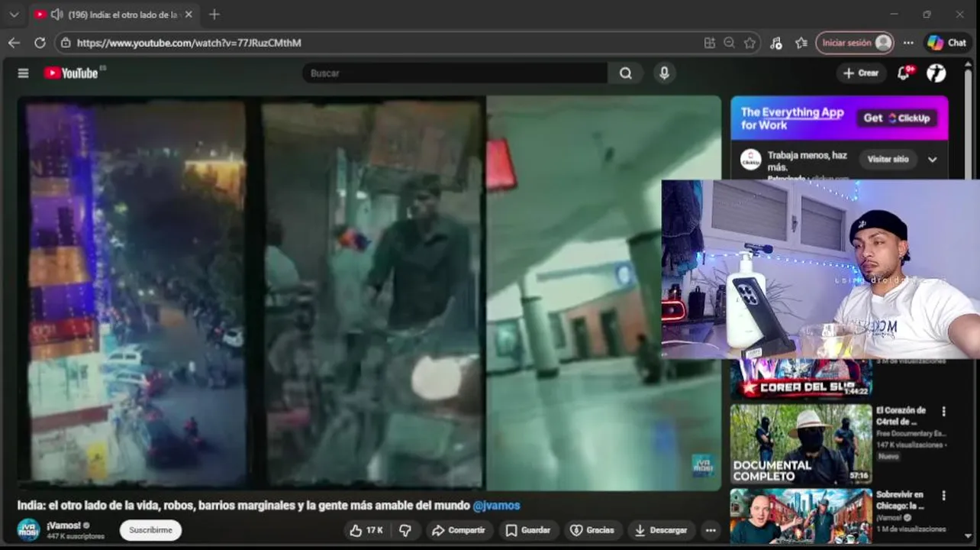Click the ¡Vamos! watermark in video
Viewport: 980px width, 550px height.
702,465
